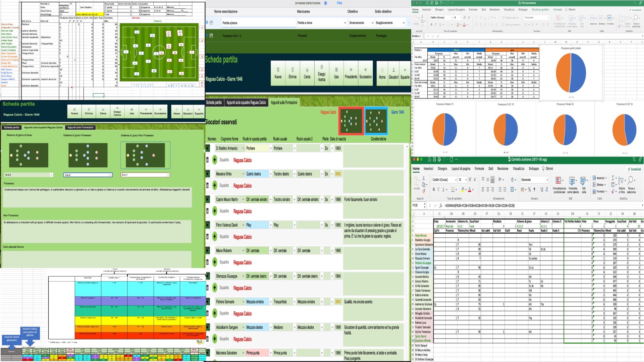Click Usa in the small left Scheda partita window
Image resolution: width=644 pixels, height=362 pixels.
[132, 111]
